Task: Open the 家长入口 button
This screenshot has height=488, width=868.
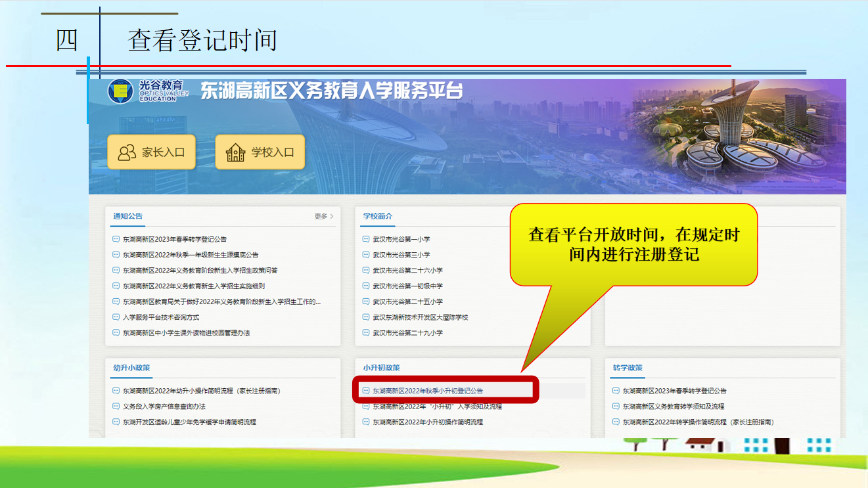Action: 152,152
